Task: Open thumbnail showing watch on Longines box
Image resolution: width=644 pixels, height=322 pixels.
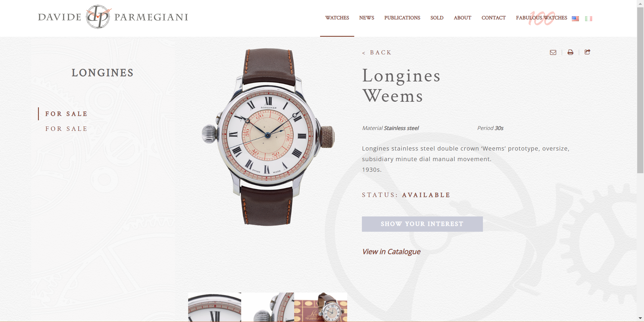Action: pyautogui.click(x=321, y=307)
